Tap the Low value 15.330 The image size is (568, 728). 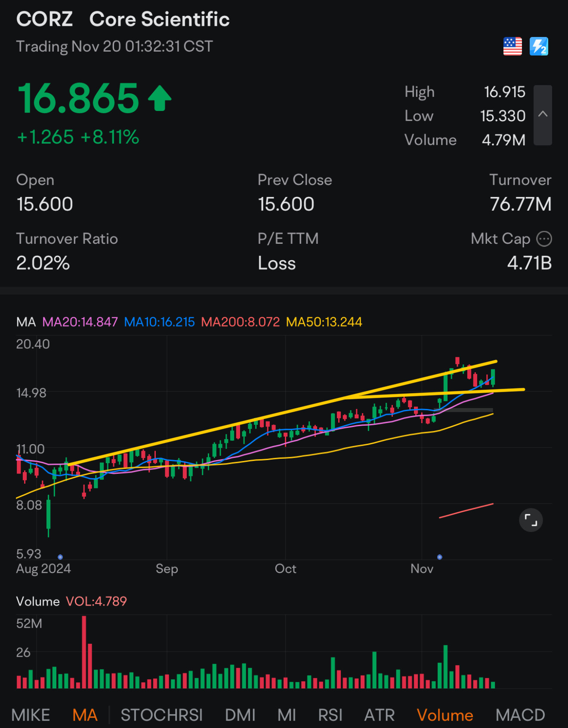pyautogui.click(x=503, y=116)
